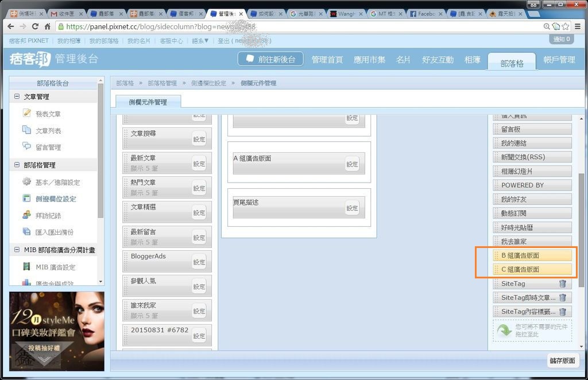Viewport: 588px width, 380px height.
Task: Click the widget panel scroll-up arrow
Action: (581, 118)
